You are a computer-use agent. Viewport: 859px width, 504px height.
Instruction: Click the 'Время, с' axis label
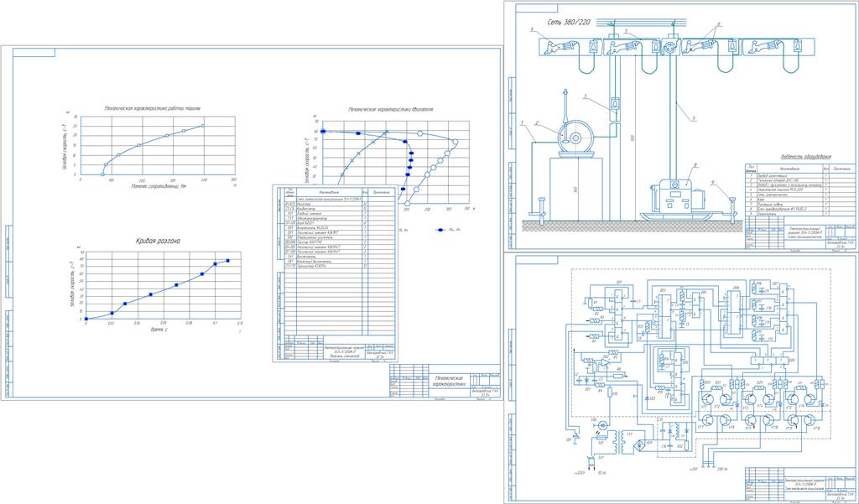[x=159, y=330]
